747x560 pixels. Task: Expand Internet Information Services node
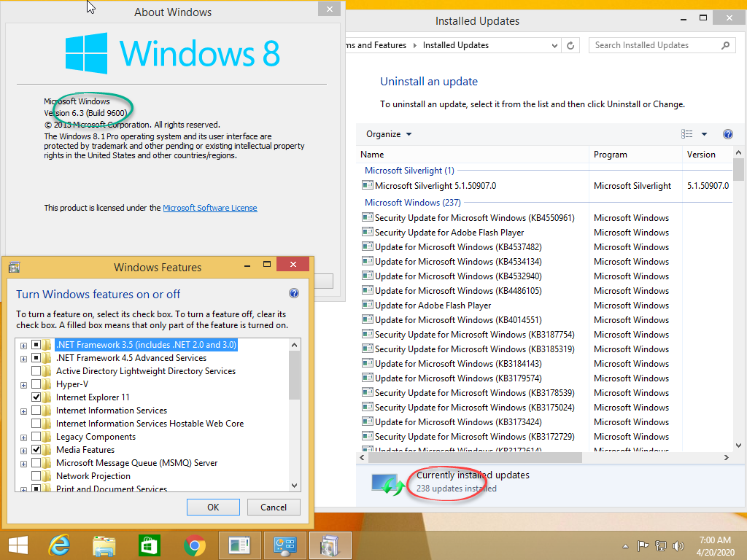23,411
